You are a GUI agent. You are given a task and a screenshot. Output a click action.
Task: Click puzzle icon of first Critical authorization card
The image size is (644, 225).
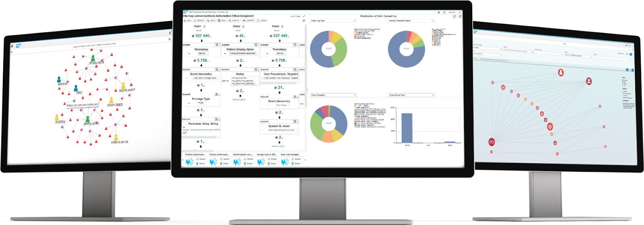tap(190, 162)
